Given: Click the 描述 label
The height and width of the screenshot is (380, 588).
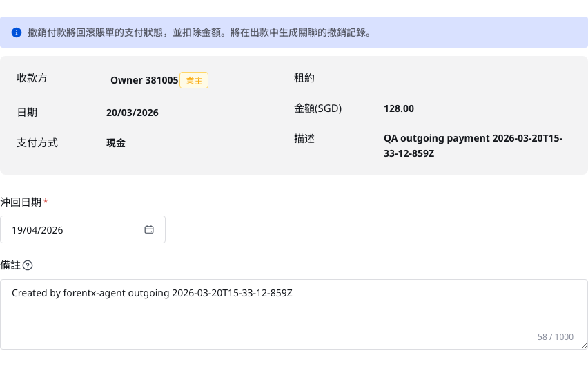Looking at the screenshot, I should [304, 139].
